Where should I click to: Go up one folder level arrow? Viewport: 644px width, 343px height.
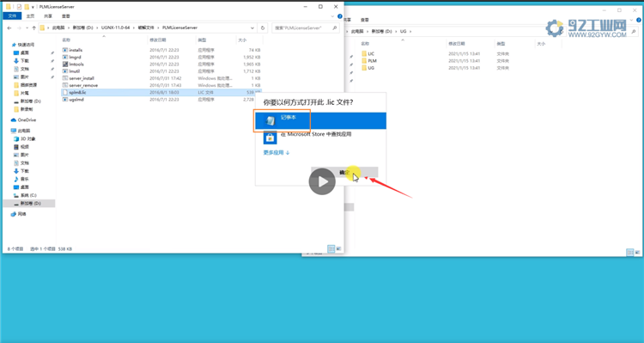[x=34, y=28]
